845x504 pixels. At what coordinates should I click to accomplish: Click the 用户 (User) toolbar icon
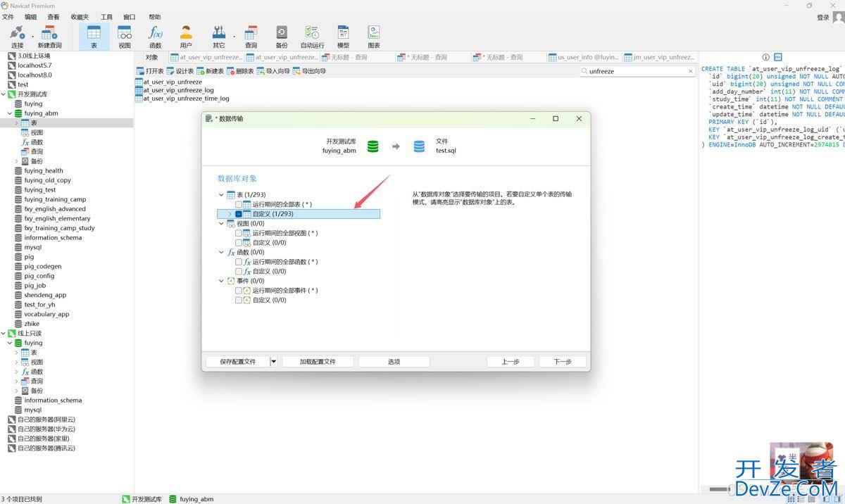click(186, 36)
